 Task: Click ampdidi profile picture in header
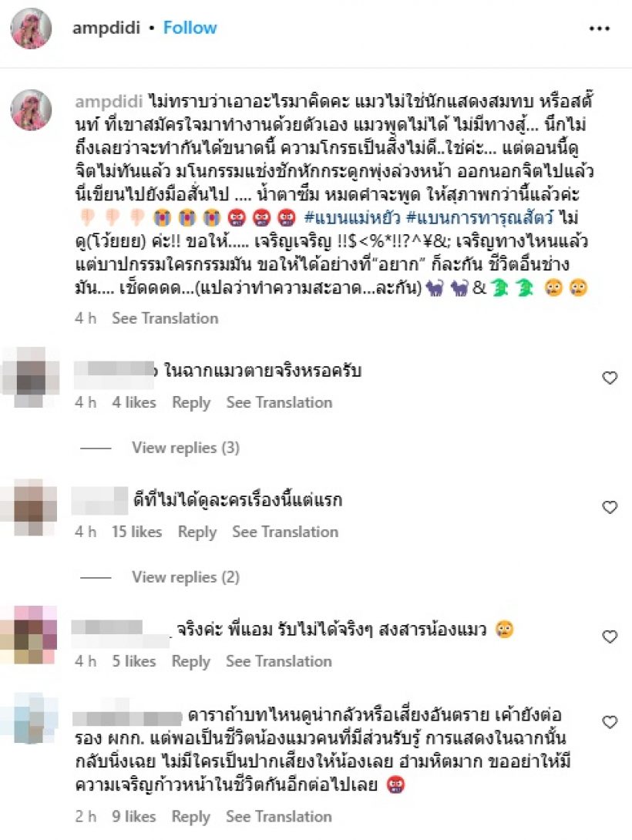pos(31,29)
